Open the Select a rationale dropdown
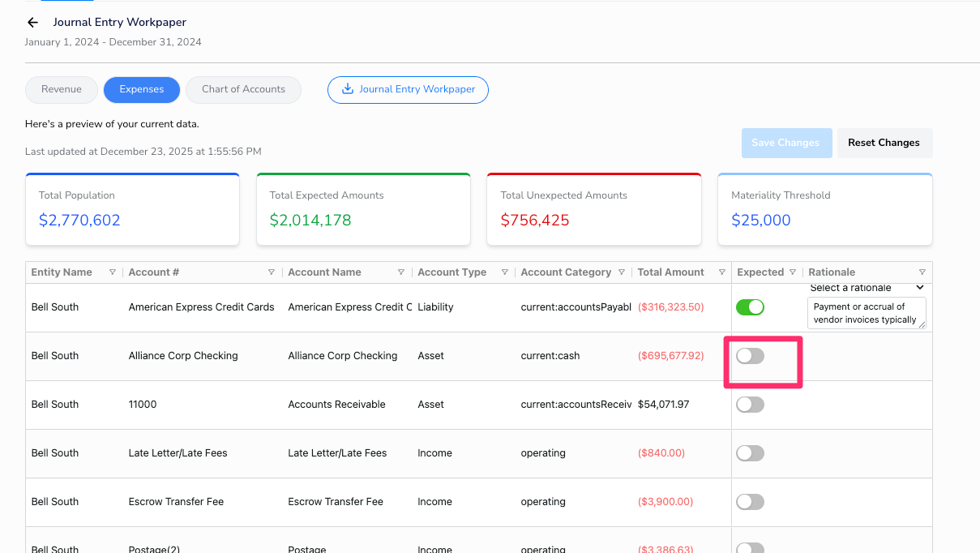This screenshot has height=553, width=980. pos(867,288)
